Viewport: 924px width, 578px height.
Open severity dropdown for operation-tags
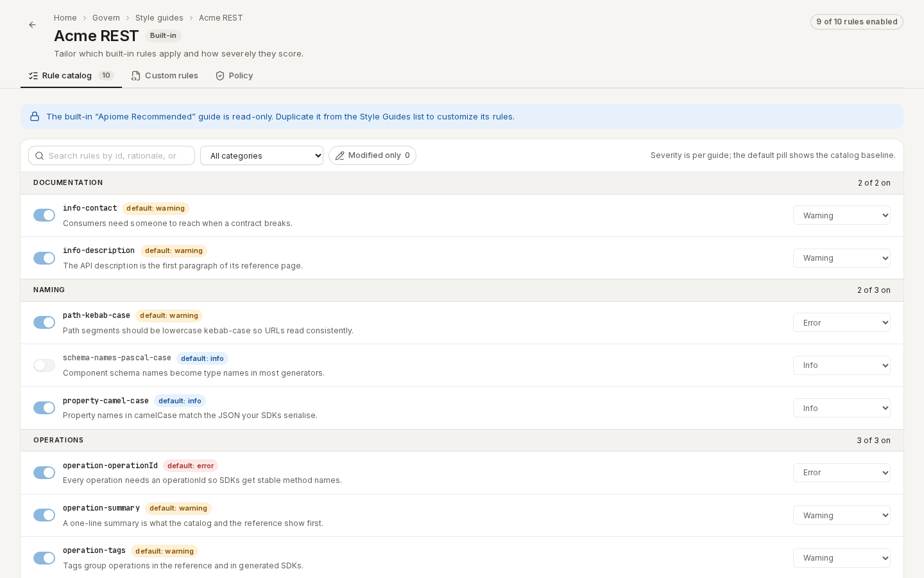tap(842, 558)
